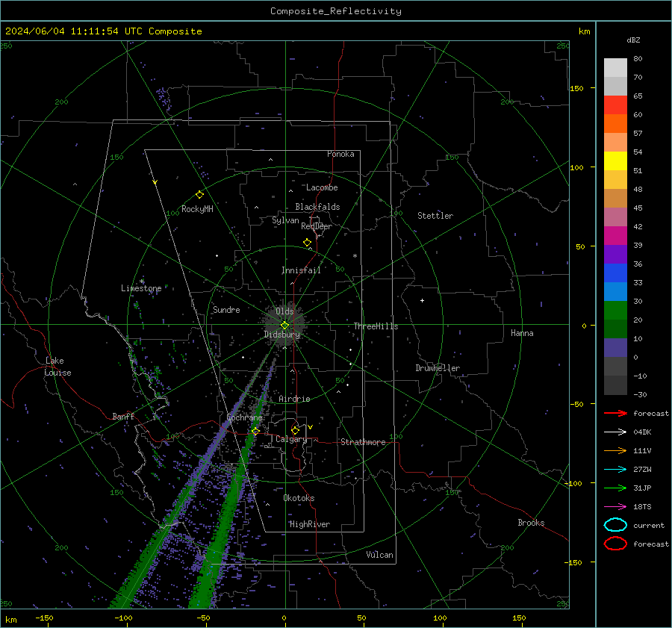Click the green 30 dBZ color swatch
Viewport: 672px width, 628px height.
[x=615, y=311]
